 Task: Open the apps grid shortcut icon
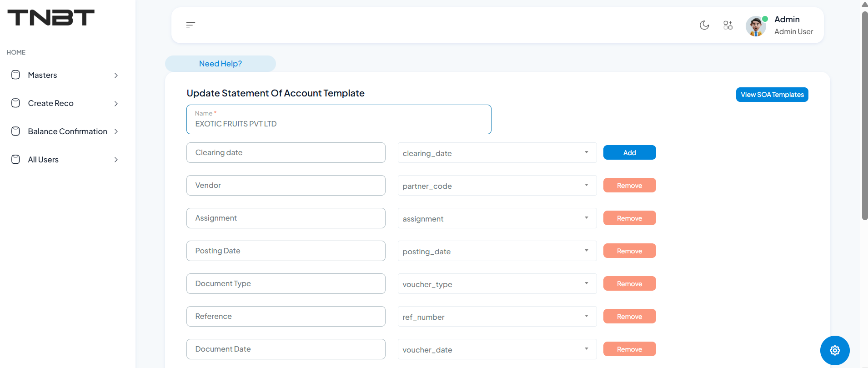click(728, 25)
